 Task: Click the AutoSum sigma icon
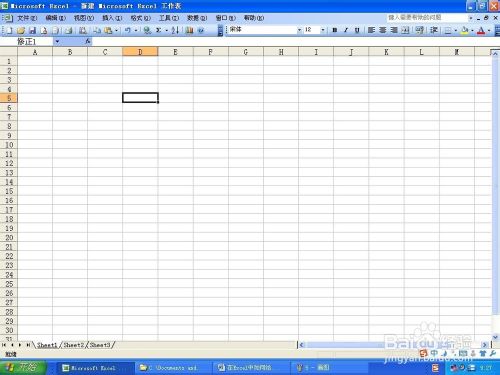(159, 31)
